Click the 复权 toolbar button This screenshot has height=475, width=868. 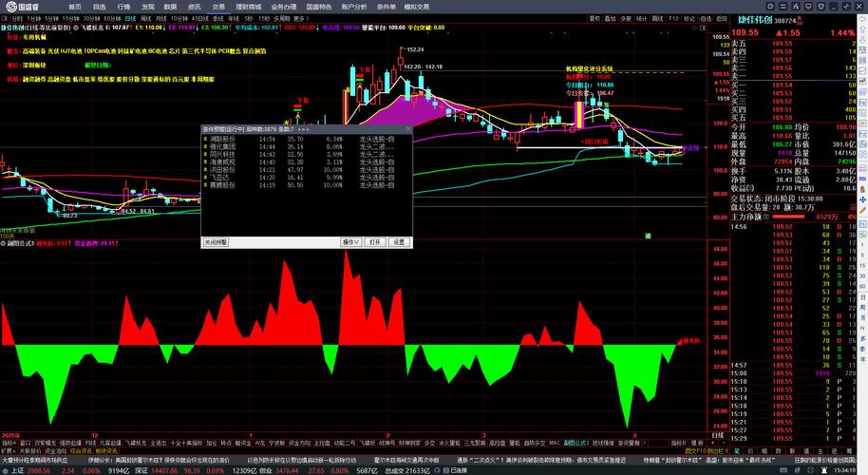tap(594, 18)
